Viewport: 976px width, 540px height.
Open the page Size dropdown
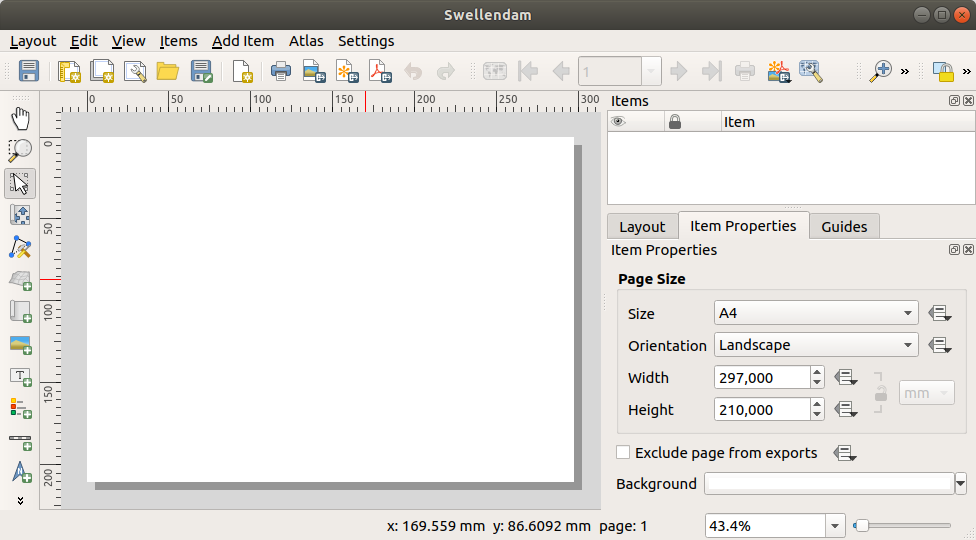[x=816, y=313]
